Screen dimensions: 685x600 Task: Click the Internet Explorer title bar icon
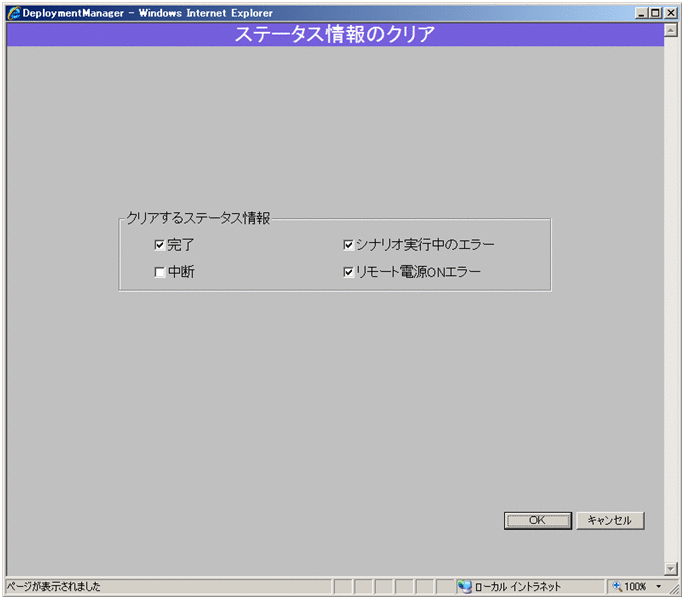(x=14, y=13)
